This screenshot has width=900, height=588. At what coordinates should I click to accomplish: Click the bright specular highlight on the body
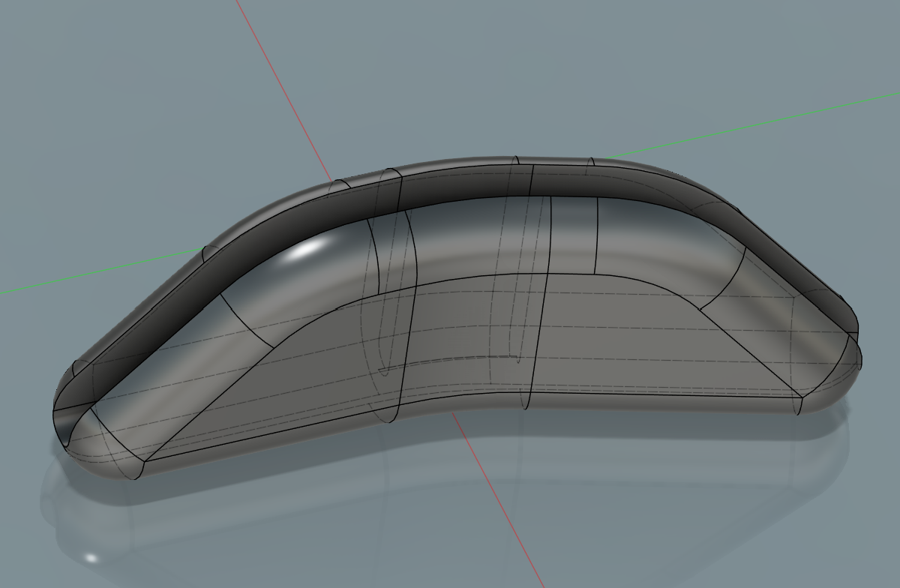(305, 250)
